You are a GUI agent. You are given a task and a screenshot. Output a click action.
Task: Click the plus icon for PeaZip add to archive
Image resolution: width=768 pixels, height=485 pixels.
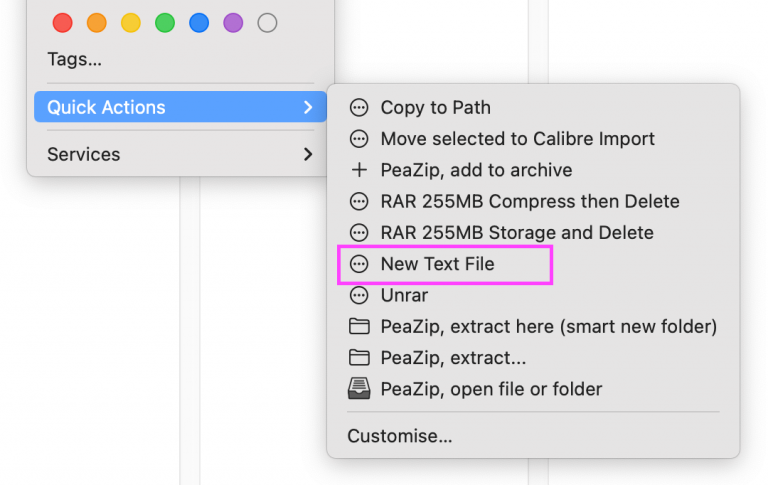359,170
